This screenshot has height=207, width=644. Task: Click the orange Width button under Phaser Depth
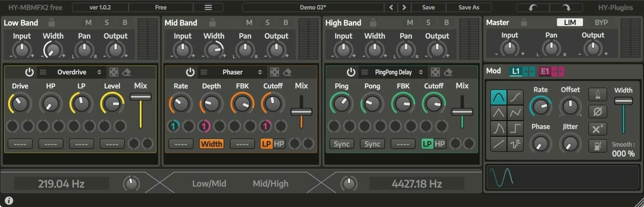pyautogui.click(x=211, y=144)
